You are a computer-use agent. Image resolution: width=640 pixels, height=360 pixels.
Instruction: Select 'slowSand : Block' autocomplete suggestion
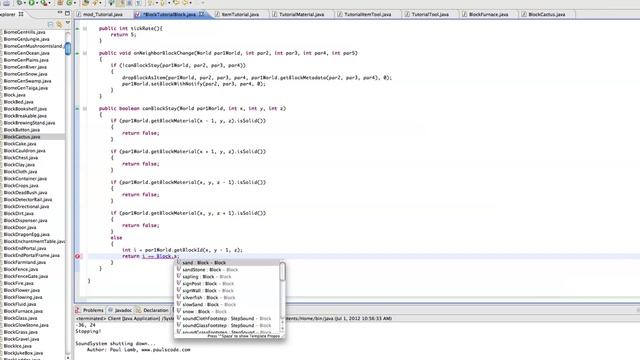[227, 304]
